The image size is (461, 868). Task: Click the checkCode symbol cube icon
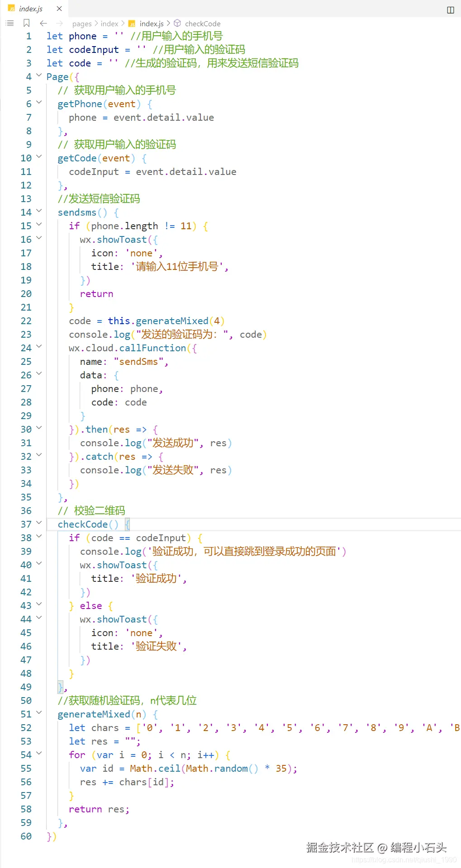point(177,23)
